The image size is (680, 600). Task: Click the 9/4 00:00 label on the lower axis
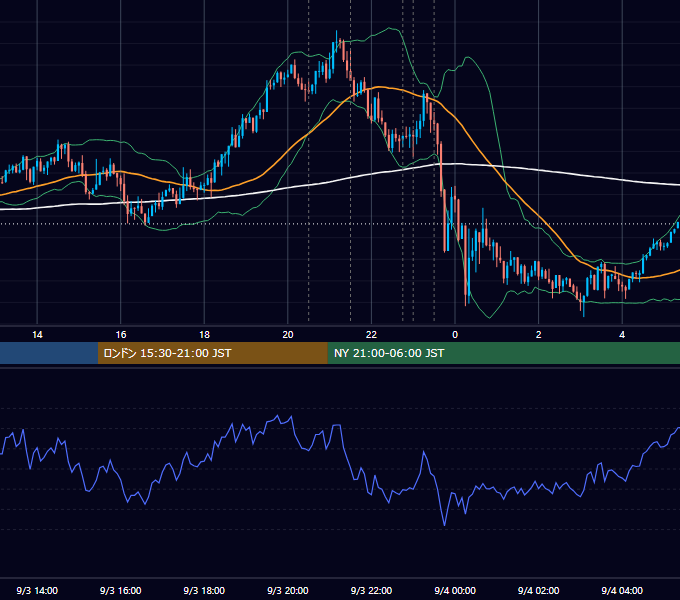point(455,590)
